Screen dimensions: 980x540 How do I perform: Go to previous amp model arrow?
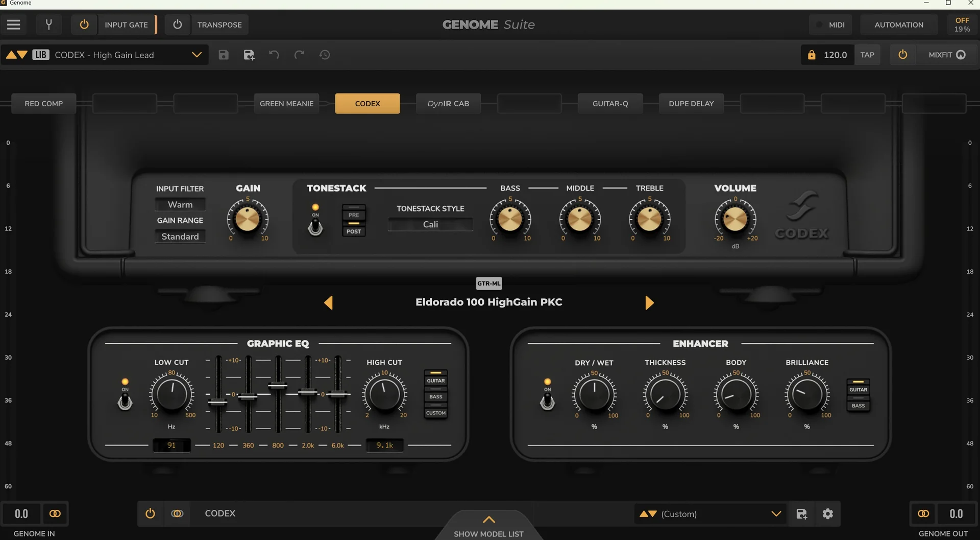point(329,302)
